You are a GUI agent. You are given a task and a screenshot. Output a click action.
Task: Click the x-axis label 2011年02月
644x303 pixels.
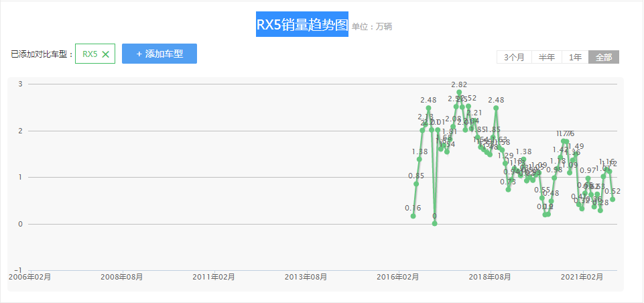[x=214, y=277]
